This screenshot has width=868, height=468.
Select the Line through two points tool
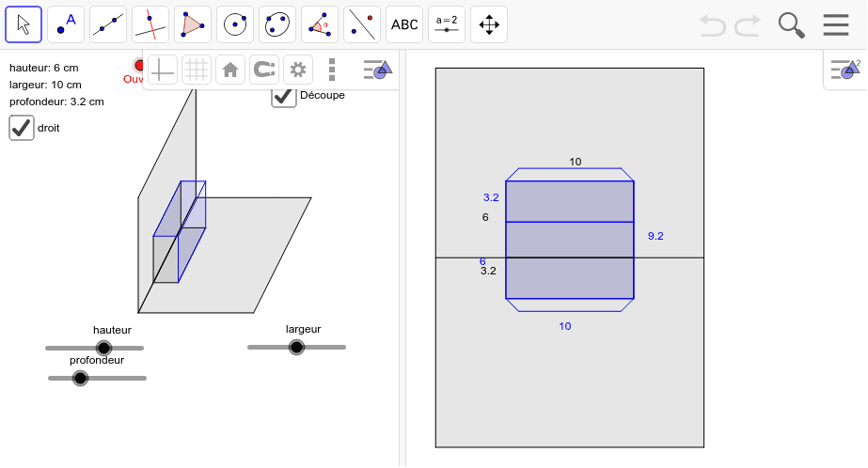coord(108,24)
